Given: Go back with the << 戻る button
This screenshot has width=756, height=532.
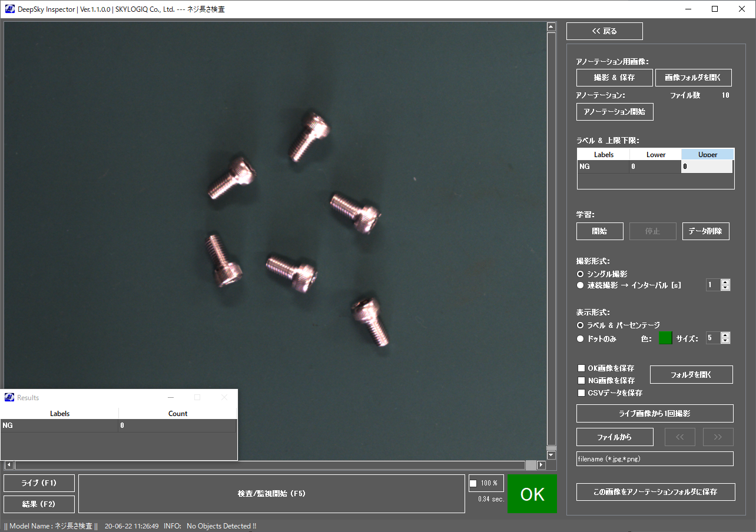Looking at the screenshot, I should [605, 31].
